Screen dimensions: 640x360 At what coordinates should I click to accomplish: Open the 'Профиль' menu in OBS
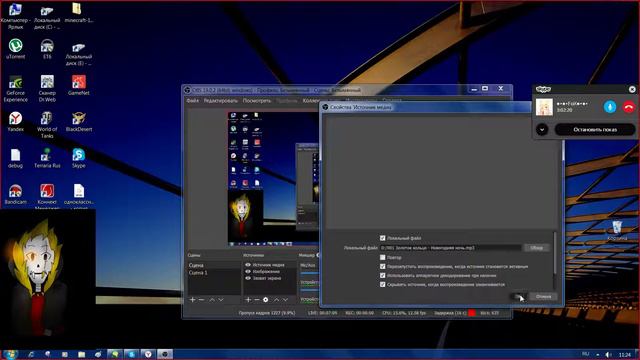(x=287, y=100)
